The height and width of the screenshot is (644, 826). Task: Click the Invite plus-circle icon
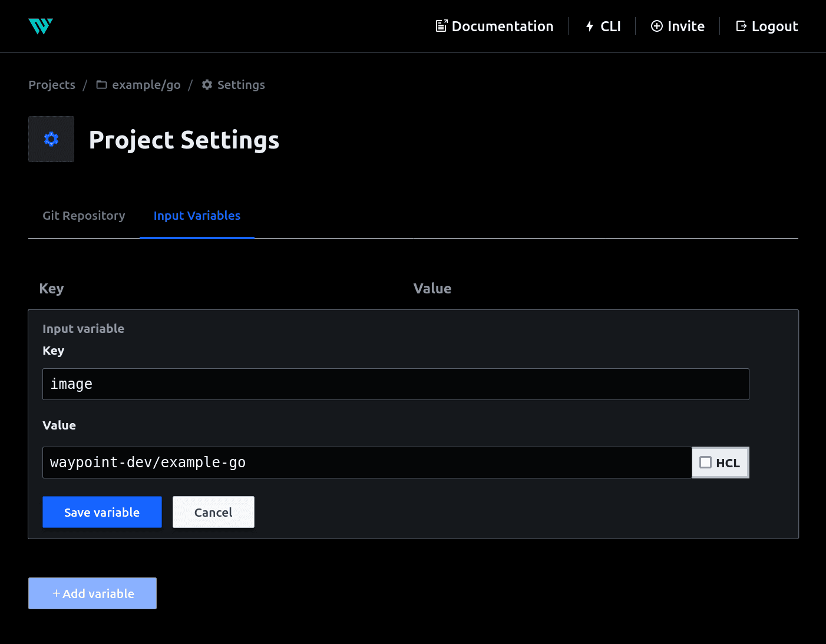point(656,26)
